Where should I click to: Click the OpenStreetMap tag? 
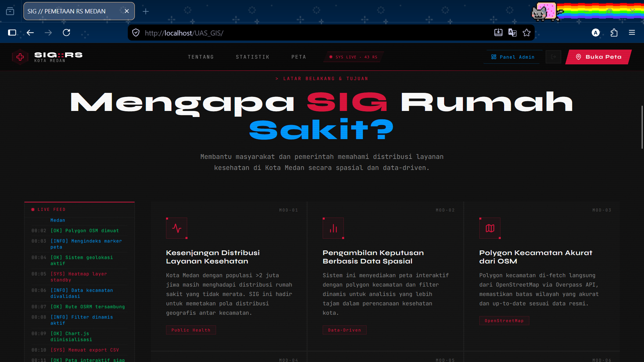tap(504, 321)
